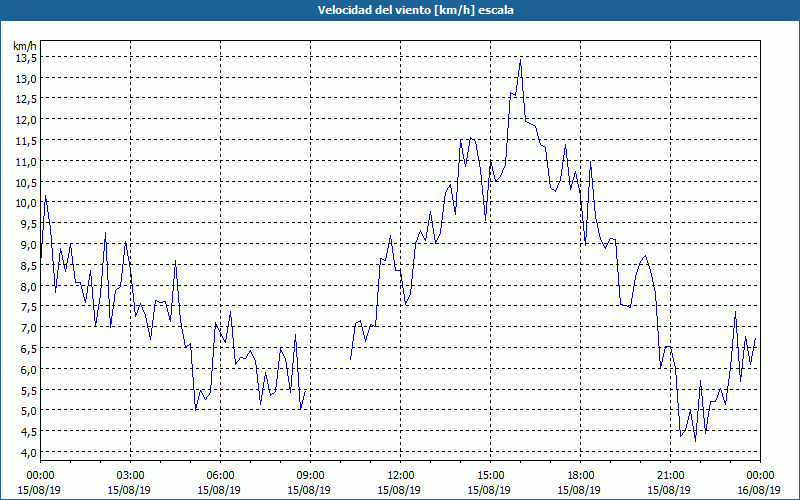This screenshot has width=800, height=500.
Task: Click the 'km/h' unit label on the y-axis
Action: click(x=25, y=46)
